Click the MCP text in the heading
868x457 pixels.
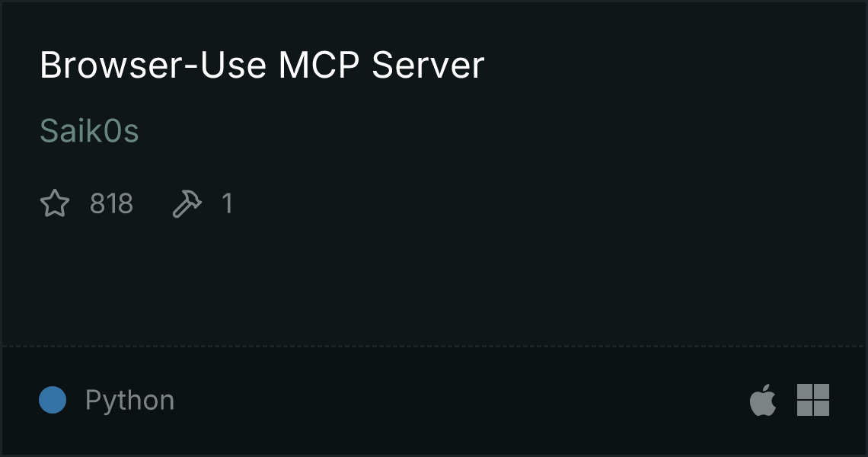tap(319, 65)
